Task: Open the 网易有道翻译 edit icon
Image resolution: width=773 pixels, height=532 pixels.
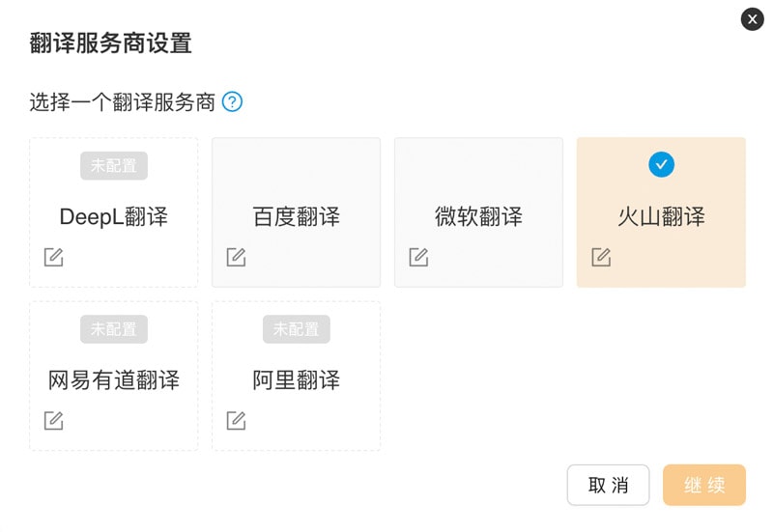Action: 54,420
